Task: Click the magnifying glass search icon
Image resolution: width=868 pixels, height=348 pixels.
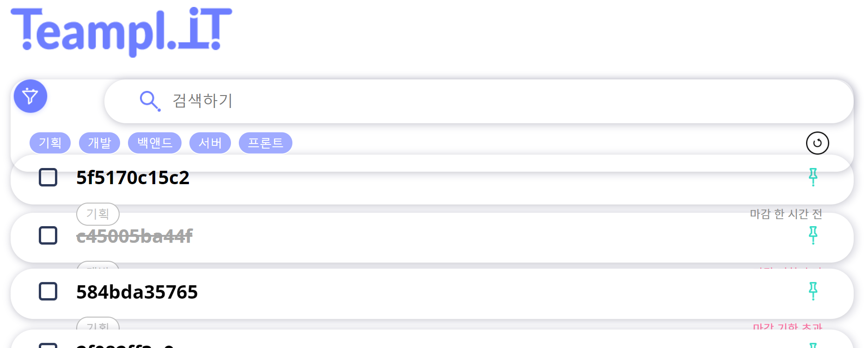Action: [150, 101]
